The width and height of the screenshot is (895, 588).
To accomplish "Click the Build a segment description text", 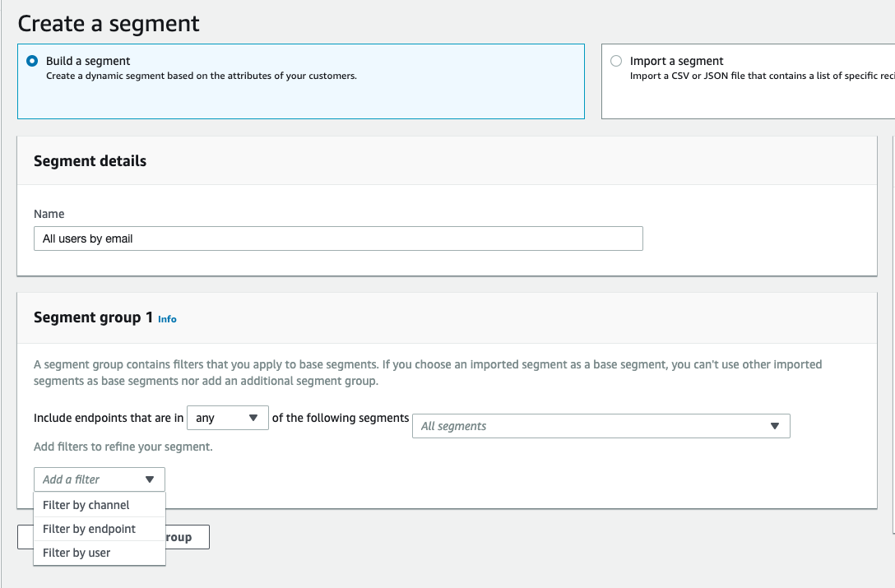I will tap(201, 76).
